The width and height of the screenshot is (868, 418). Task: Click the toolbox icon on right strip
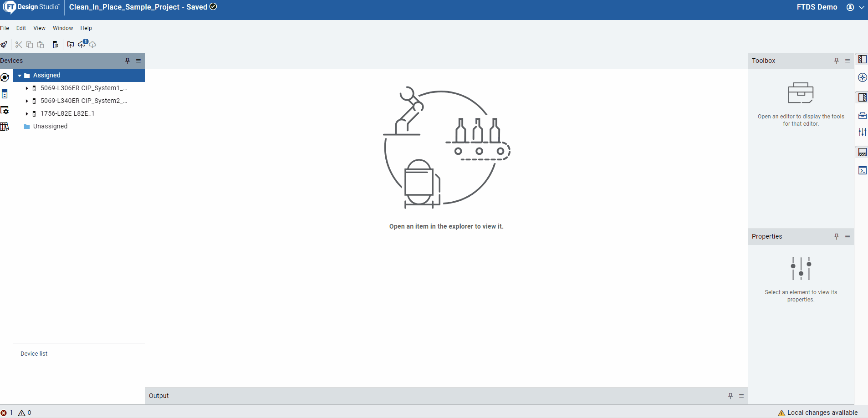point(862,116)
